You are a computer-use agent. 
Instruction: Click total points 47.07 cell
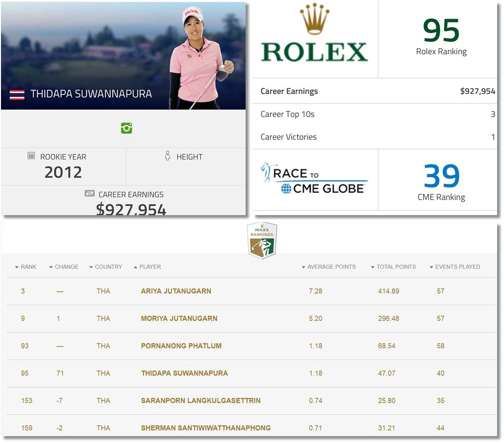pos(387,373)
